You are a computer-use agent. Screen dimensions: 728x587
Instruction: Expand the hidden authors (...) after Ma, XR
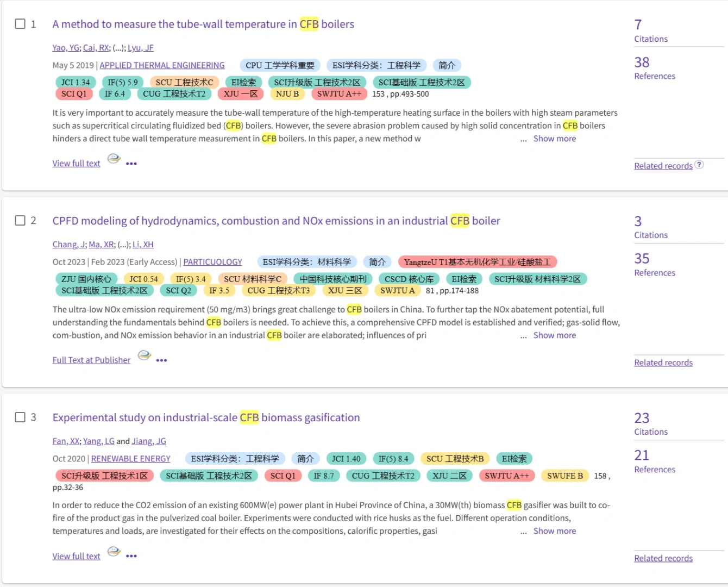point(124,245)
